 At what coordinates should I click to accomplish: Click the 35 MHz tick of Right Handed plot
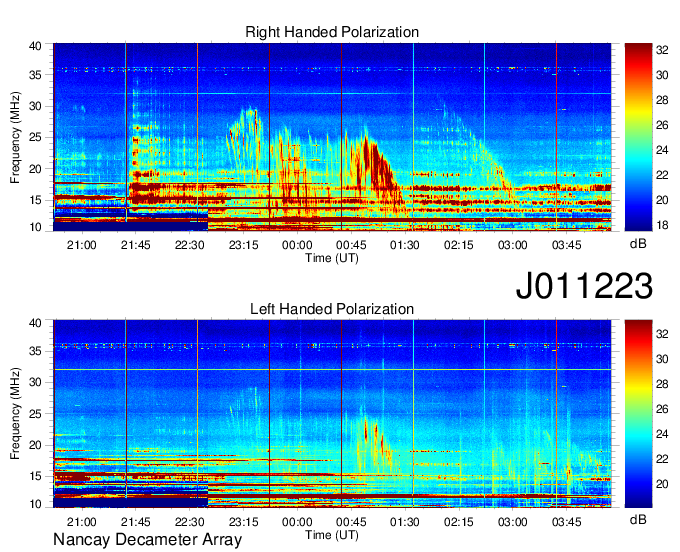36,75
